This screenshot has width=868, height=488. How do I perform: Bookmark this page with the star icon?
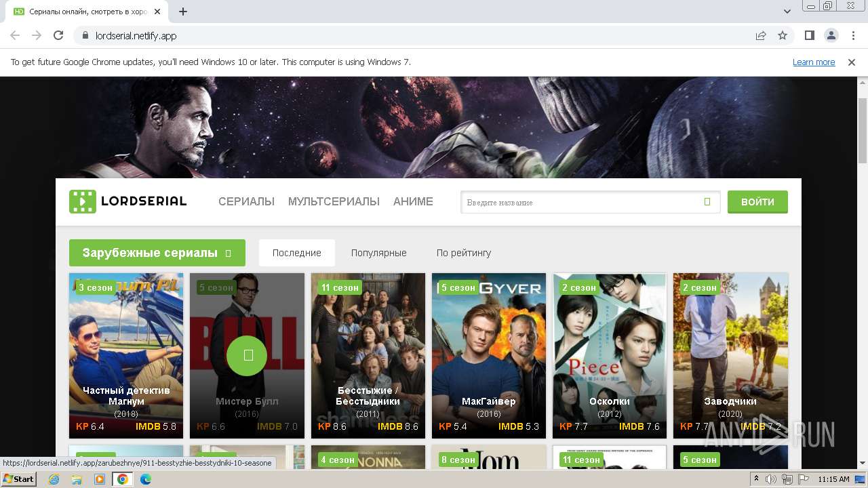pyautogui.click(x=783, y=36)
